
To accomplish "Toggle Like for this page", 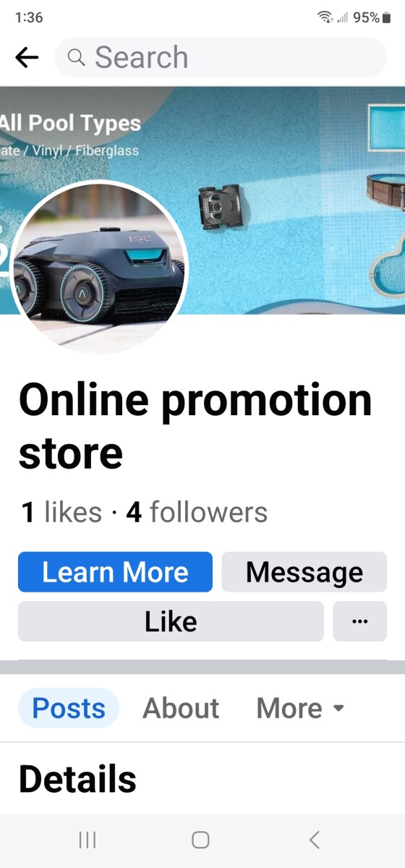I will pyautogui.click(x=171, y=621).
